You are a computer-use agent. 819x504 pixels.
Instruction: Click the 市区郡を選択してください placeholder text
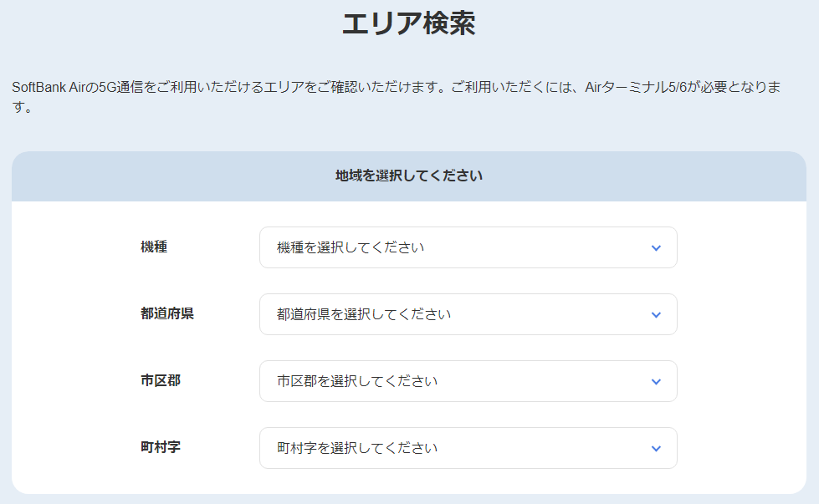[357, 381]
